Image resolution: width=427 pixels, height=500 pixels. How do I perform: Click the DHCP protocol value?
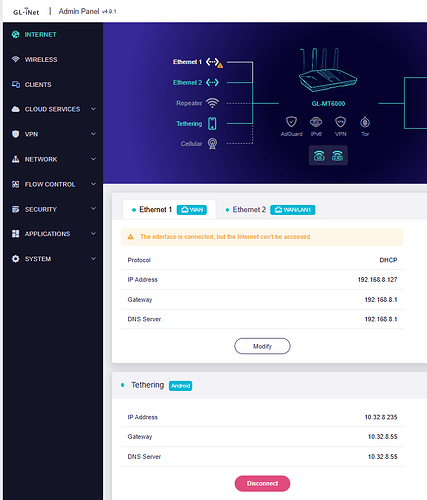[388, 260]
